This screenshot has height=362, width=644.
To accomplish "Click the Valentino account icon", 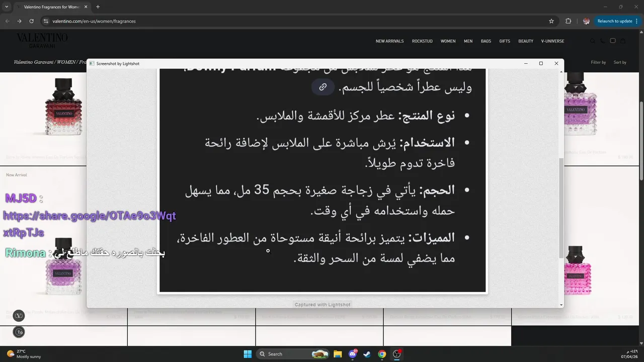I will pos(613,41).
